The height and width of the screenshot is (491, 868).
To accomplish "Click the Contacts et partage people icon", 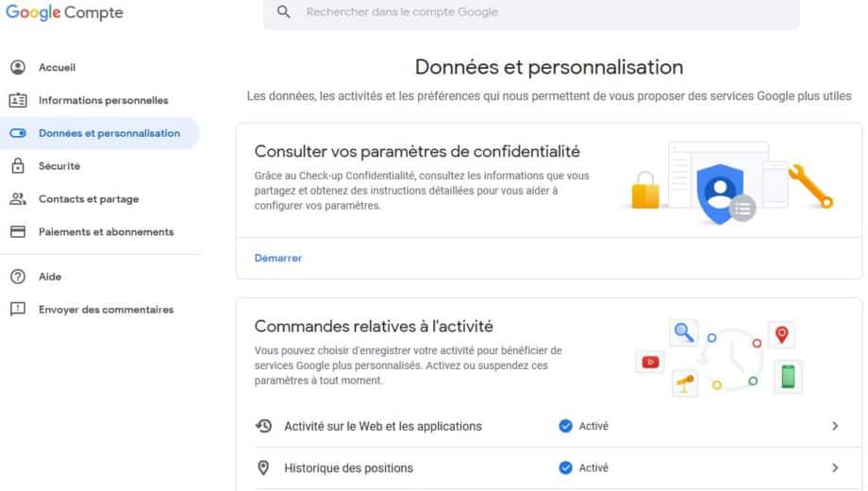I will click(18, 199).
